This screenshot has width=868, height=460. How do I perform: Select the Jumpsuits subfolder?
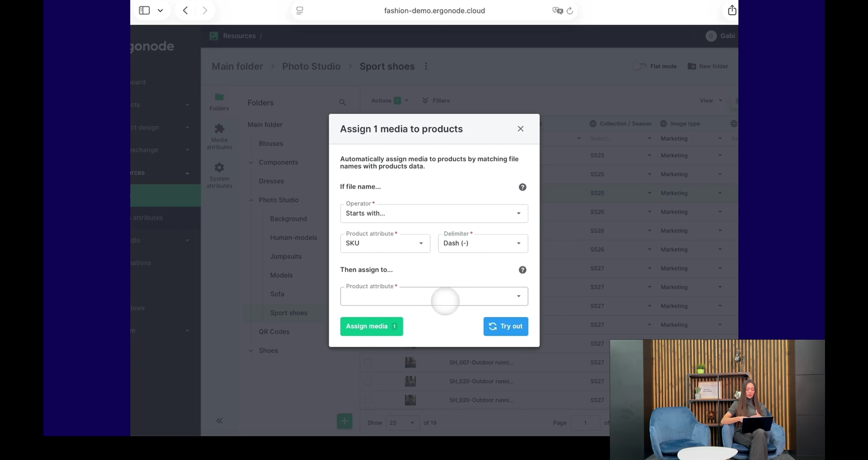[x=286, y=256]
